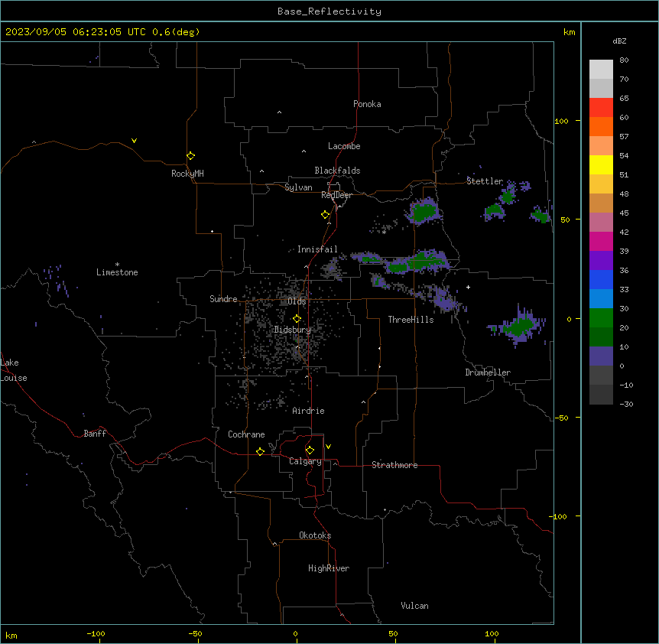Select the HighRiver label
Screen dimensions: 659x644
click(329, 568)
